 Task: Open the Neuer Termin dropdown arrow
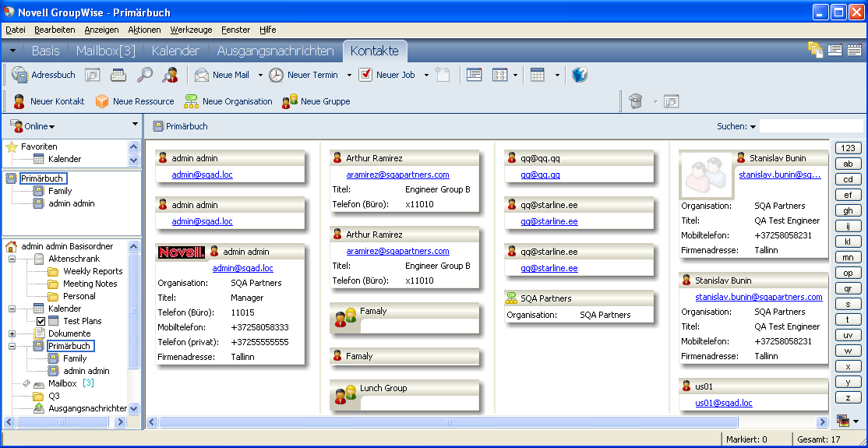point(349,76)
